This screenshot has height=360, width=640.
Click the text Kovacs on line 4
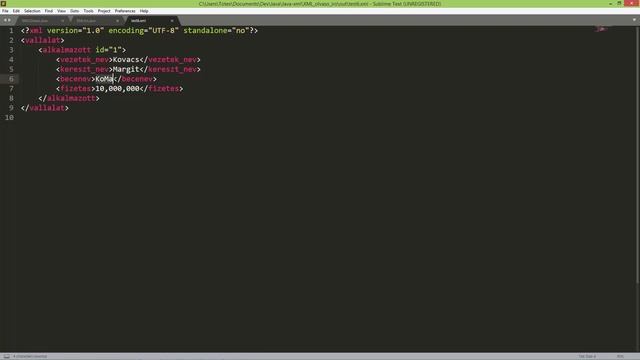coord(126,60)
